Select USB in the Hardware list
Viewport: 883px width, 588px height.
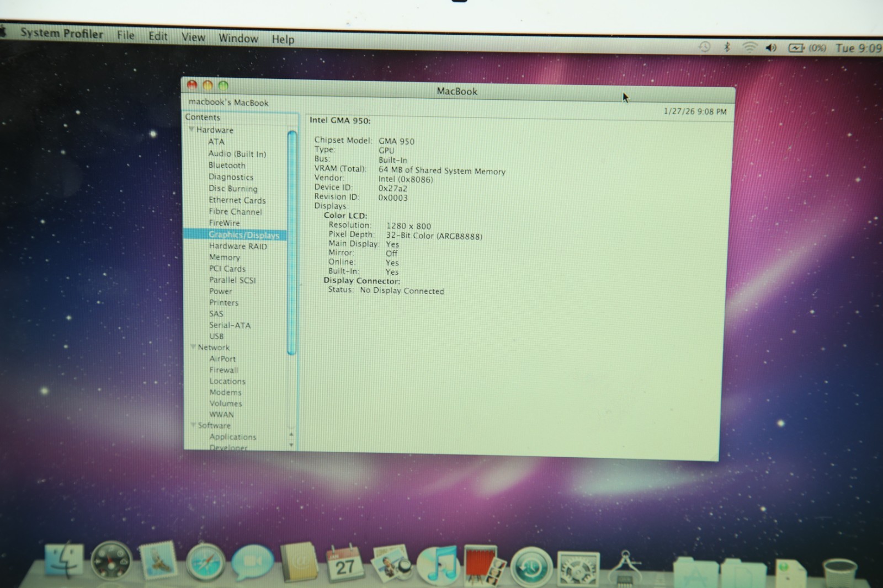tap(216, 336)
